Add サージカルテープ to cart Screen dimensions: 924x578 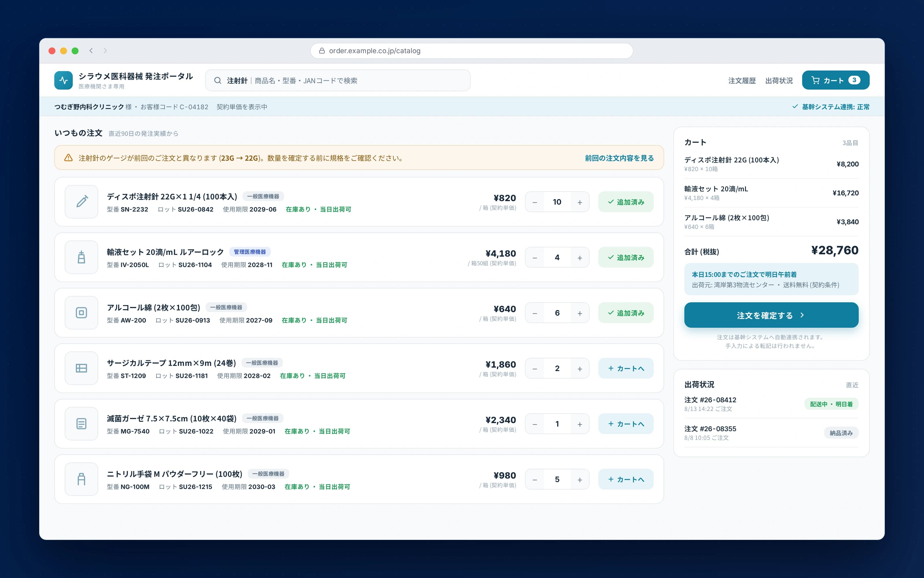point(626,368)
